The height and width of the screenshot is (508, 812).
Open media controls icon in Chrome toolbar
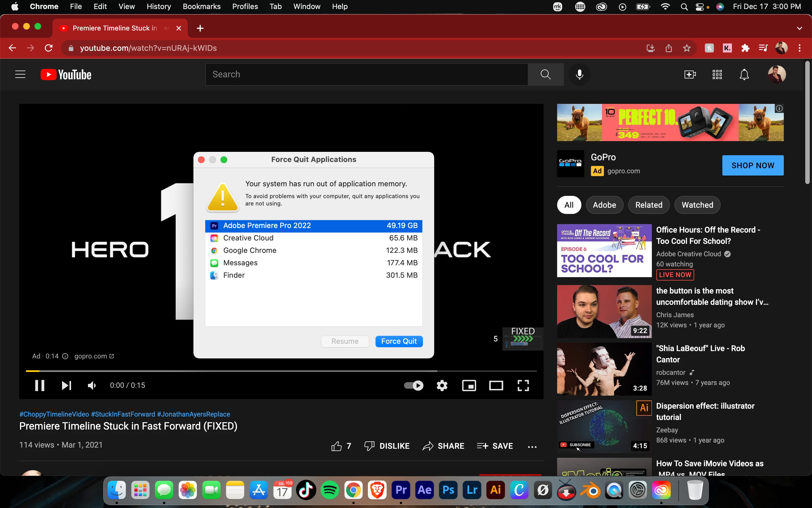coord(763,48)
